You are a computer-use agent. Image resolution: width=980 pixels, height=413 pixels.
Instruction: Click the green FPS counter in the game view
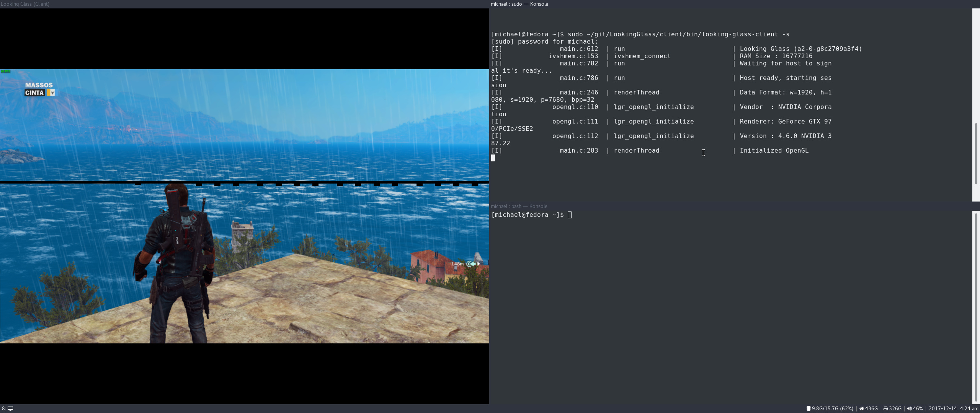(x=6, y=72)
